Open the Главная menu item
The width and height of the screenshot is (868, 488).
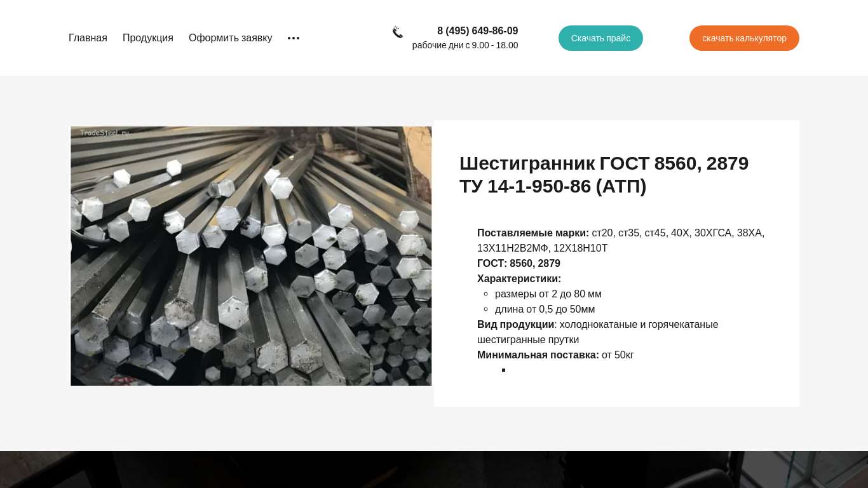tap(88, 38)
